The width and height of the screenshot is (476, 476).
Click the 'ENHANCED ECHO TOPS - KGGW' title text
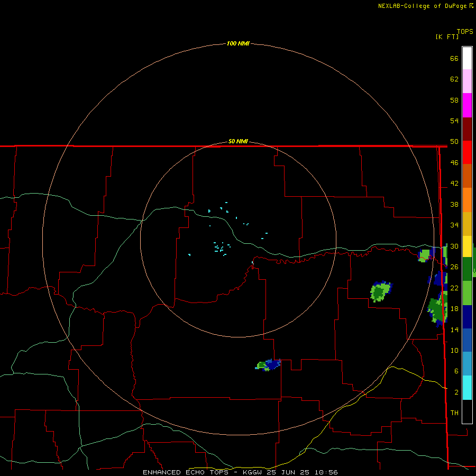click(202, 472)
